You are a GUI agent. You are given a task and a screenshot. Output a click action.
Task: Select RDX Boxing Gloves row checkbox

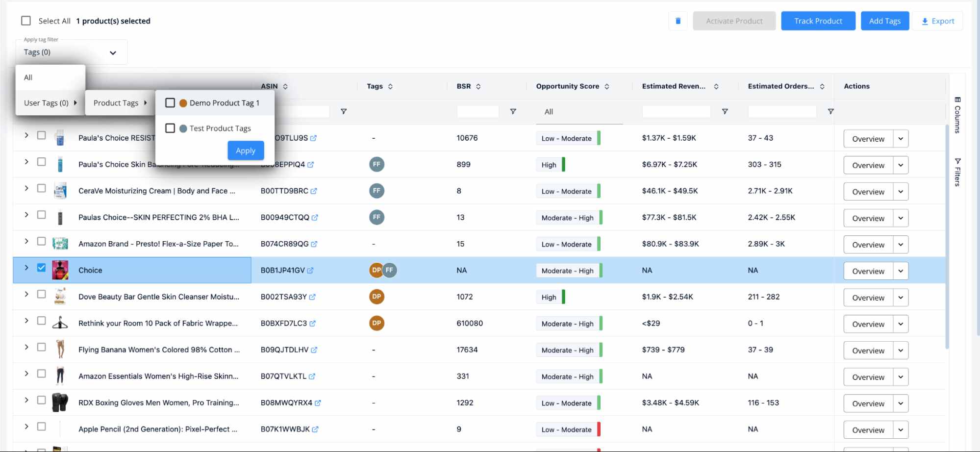(x=42, y=400)
